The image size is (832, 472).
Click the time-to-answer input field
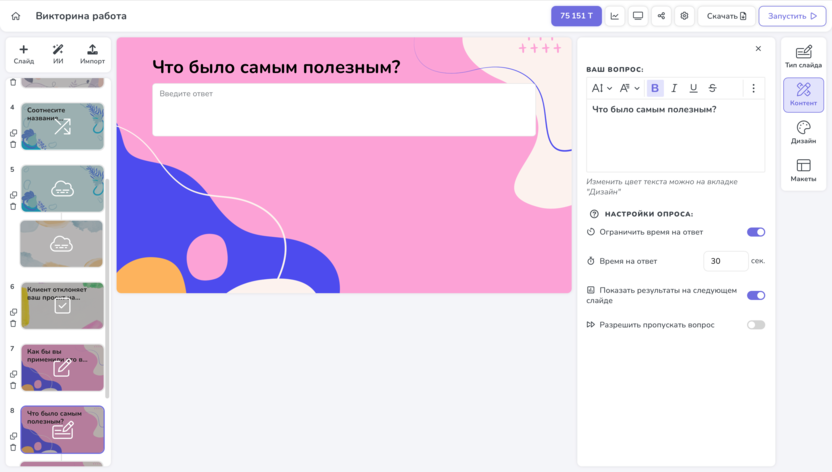(726, 261)
